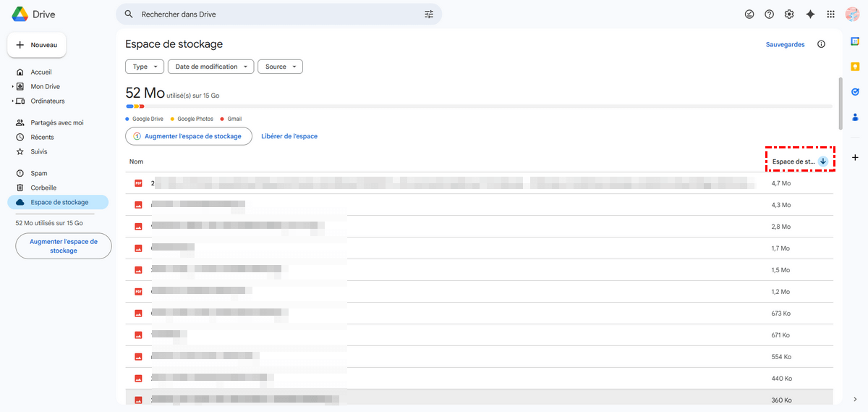Select the file row of 1,5 Mo

[479, 270]
